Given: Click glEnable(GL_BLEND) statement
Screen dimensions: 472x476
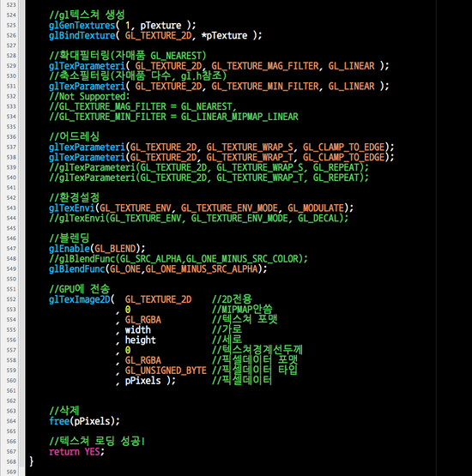Looking at the screenshot, I should coord(97,249).
